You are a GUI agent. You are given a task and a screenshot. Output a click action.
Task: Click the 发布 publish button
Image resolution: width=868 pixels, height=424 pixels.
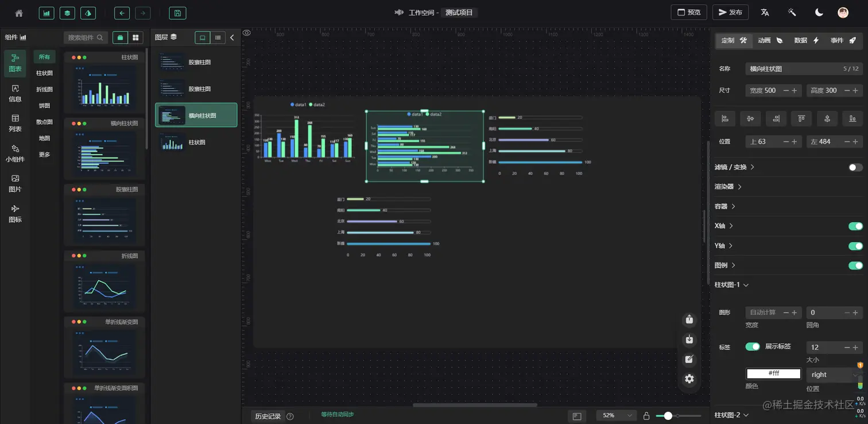(x=730, y=12)
